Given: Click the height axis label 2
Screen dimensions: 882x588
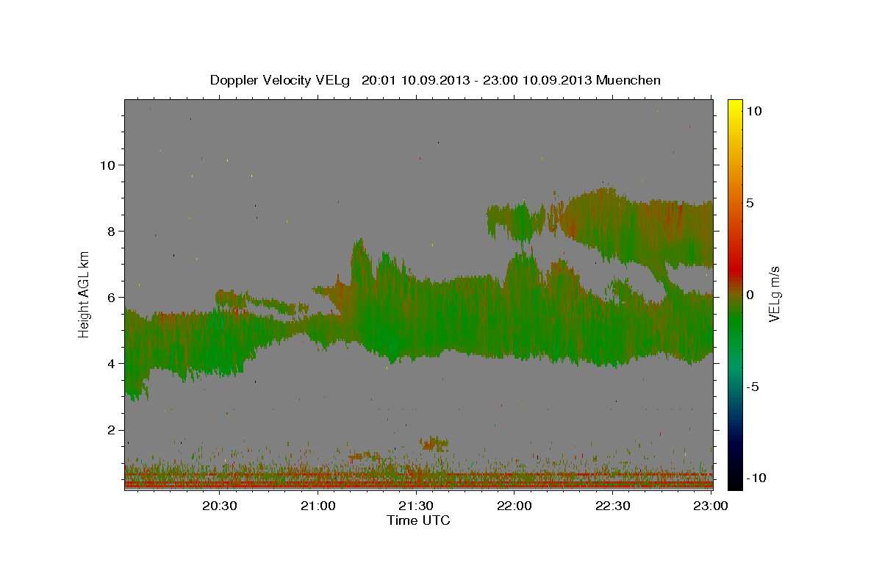Looking at the screenshot, I should 111,430.
